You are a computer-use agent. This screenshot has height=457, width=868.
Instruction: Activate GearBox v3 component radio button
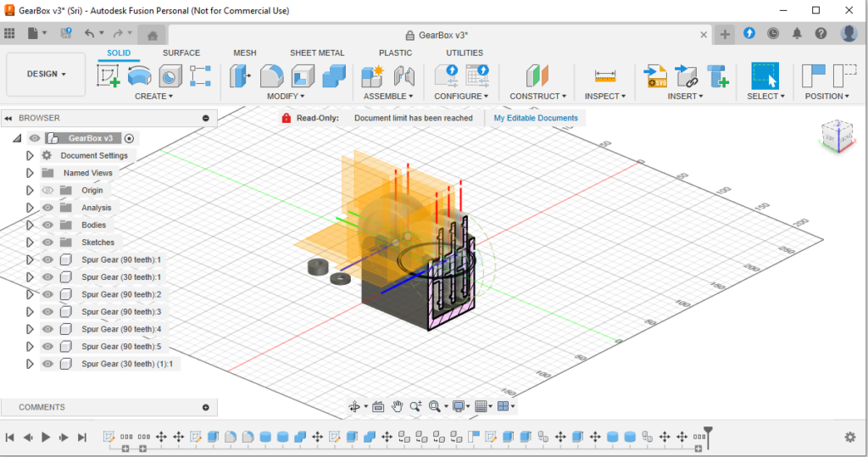coord(129,138)
